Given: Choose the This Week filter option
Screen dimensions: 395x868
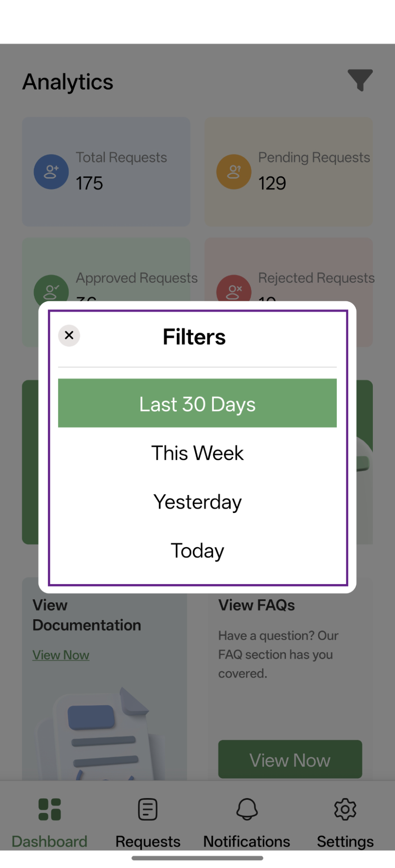Looking at the screenshot, I should tap(197, 453).
